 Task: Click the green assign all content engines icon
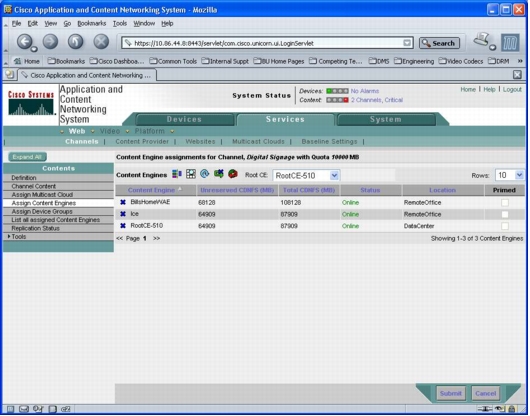click(219, 174)
